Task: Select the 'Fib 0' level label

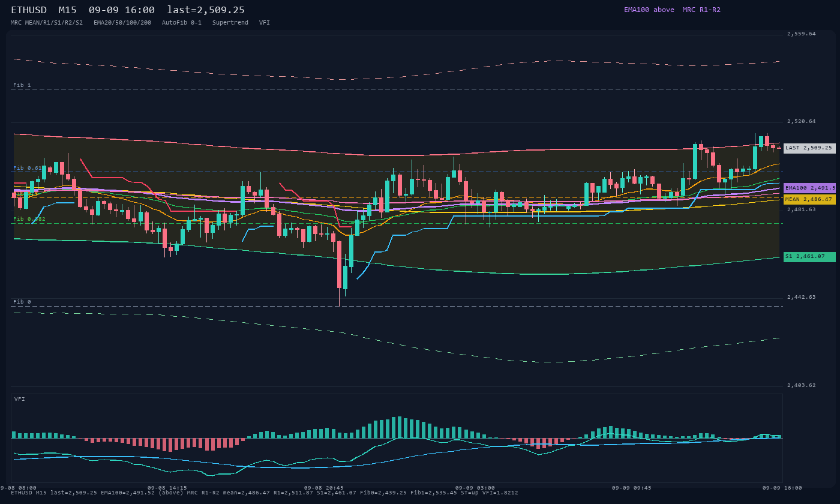Action: 22,302
